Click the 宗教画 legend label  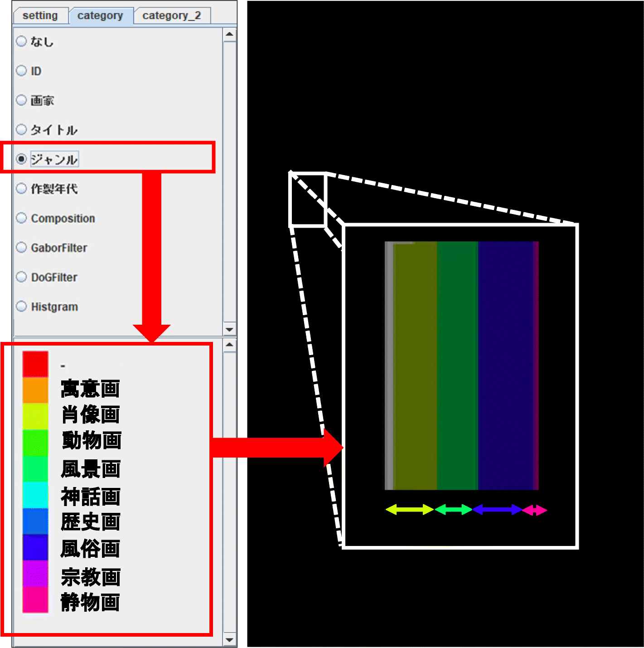91,577
